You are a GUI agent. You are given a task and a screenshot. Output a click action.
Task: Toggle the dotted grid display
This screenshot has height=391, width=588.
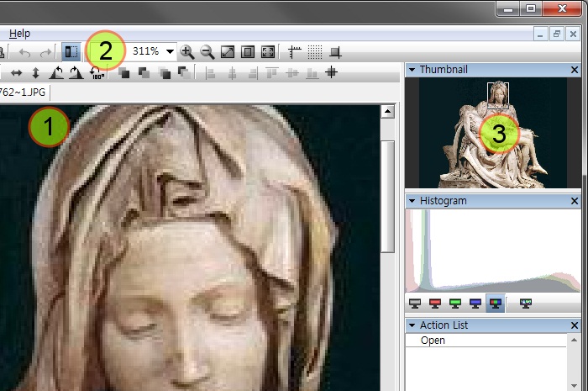315,52
